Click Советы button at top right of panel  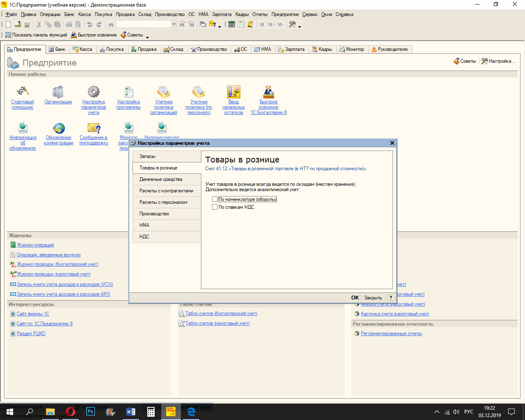(465, 61)
